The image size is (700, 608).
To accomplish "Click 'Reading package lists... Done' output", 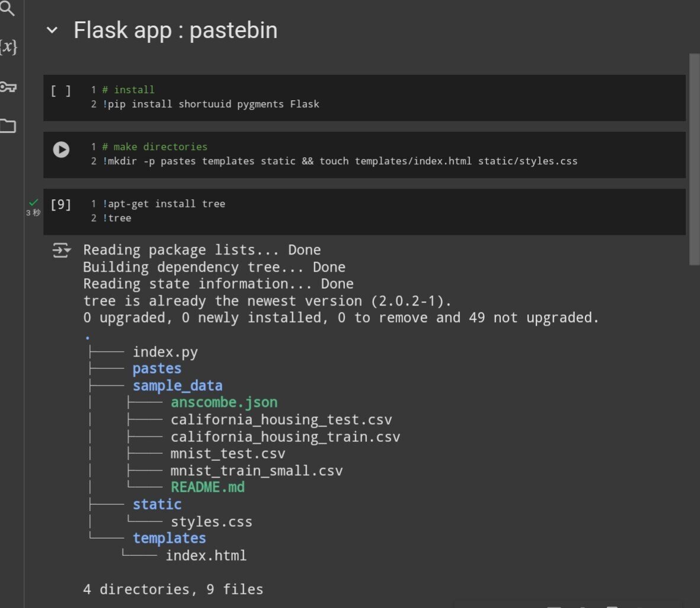I will [x=202, y=250].
